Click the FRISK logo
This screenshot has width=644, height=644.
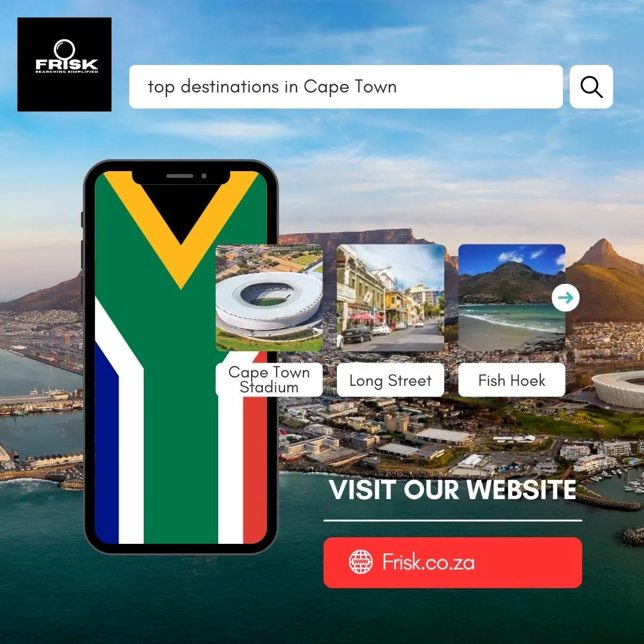64,64
